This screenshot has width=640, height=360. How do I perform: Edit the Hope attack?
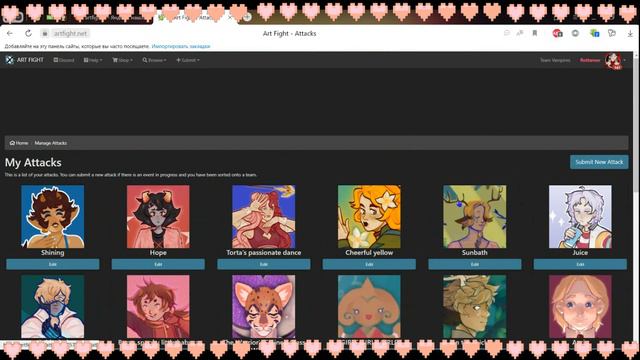point(158,264)
